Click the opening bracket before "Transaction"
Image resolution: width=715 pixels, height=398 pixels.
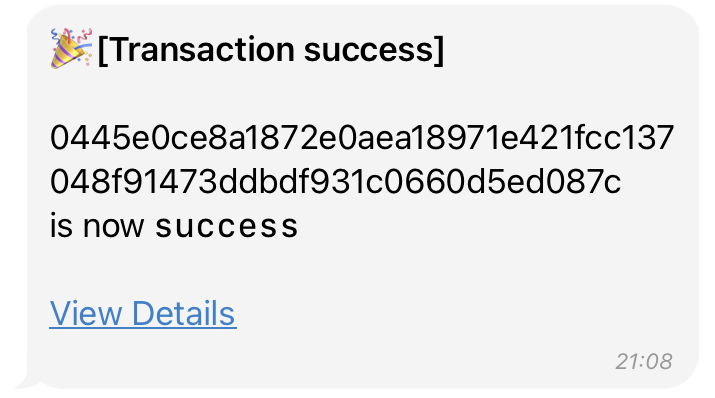coord(103,51)
